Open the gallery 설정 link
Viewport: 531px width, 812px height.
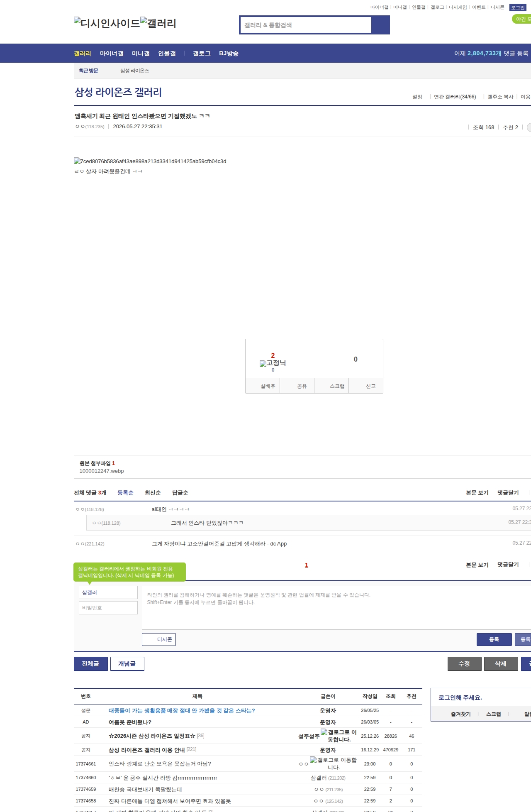pos(417,97)
